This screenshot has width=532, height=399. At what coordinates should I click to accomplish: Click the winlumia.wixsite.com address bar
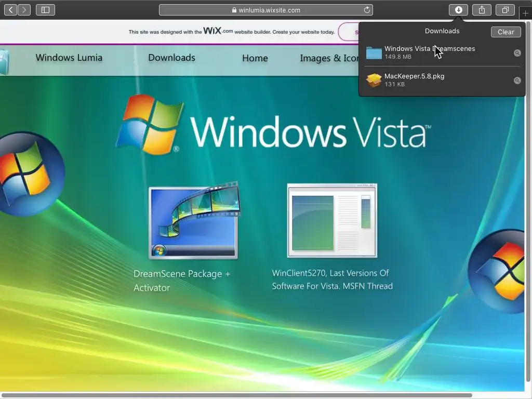(266, 10)
